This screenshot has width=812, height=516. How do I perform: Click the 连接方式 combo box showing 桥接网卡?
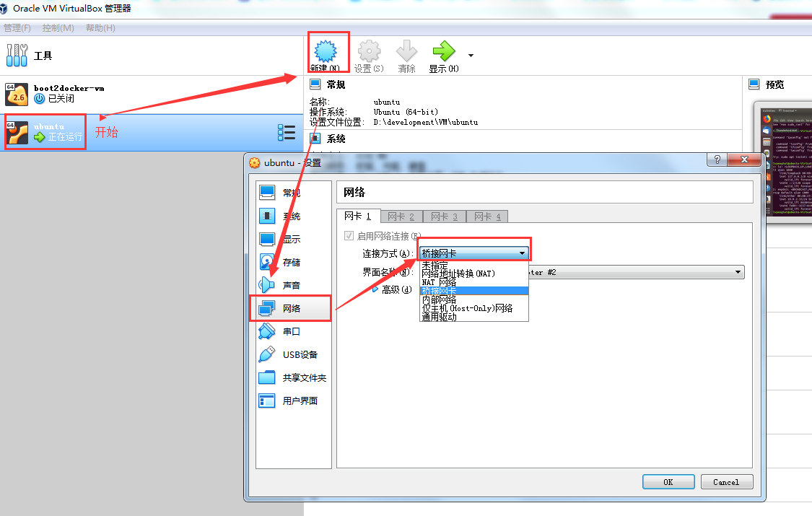(x=473, y=253)
